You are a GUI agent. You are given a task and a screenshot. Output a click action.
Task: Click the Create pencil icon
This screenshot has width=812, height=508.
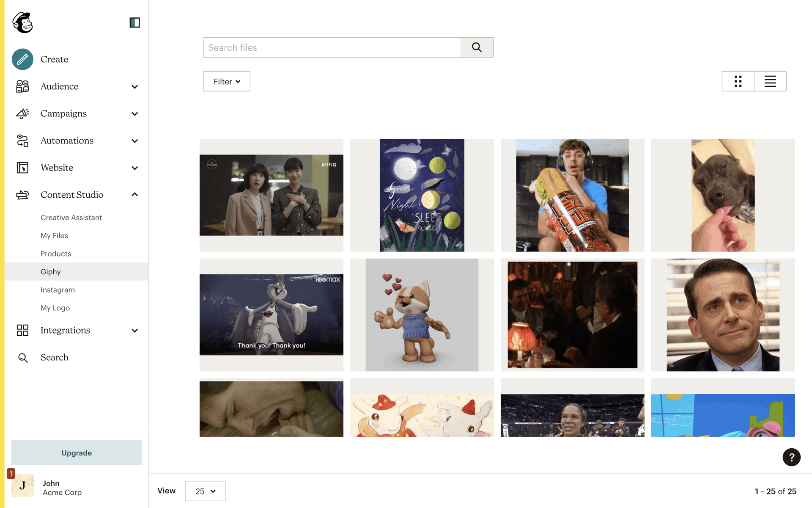tap(22, 59)
